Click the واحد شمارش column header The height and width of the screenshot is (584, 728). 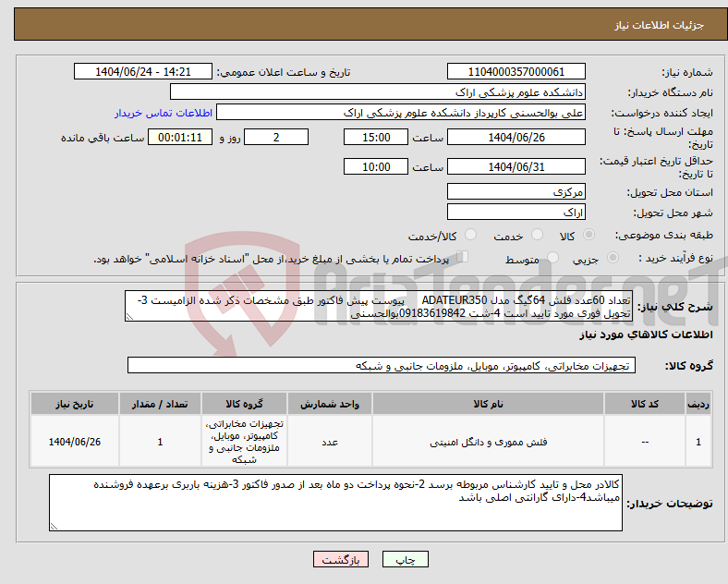coord(330,404)
